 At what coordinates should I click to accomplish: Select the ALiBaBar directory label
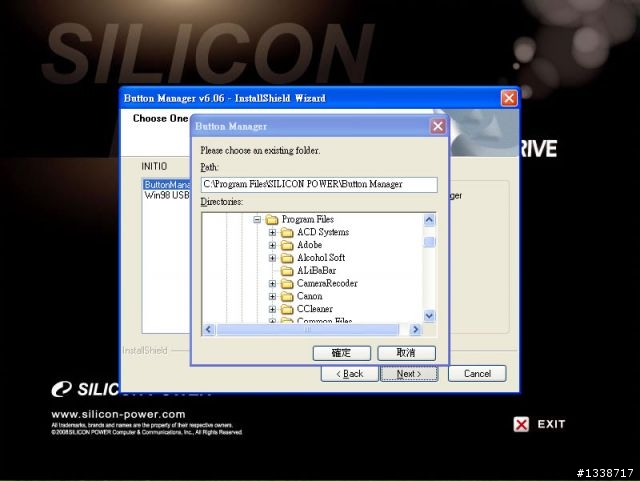pos(316,270)
